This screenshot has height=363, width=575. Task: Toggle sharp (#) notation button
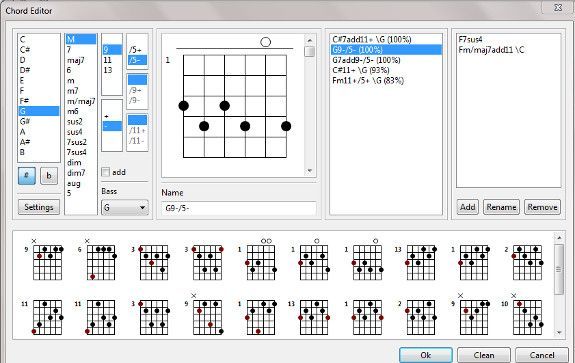[27, 176]
